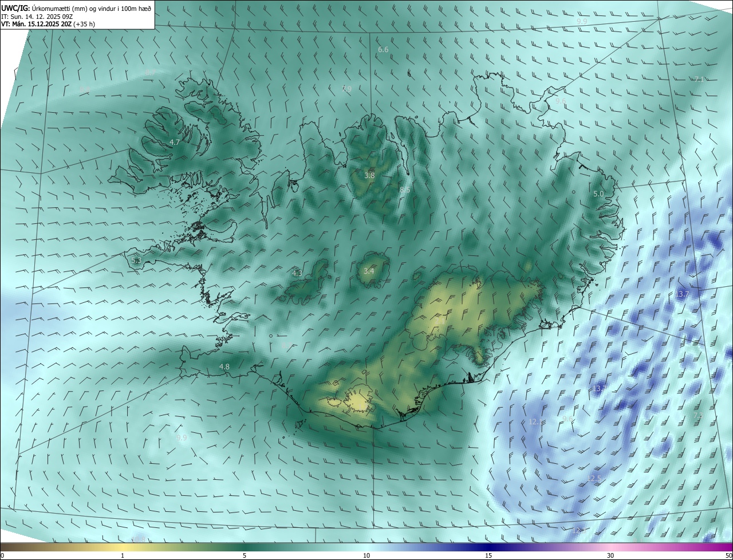
Task: Click the 30 tick on the colorbar
Action: pos(610,556)
